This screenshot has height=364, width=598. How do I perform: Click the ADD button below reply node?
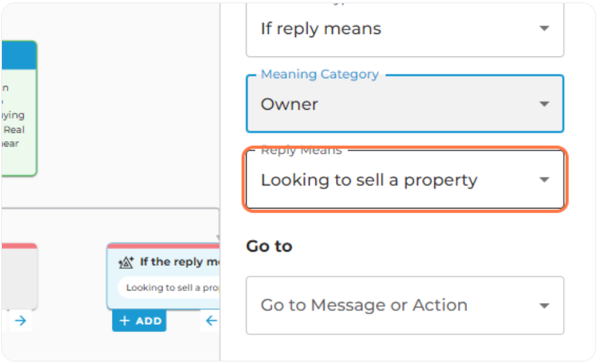click(139, 320)
